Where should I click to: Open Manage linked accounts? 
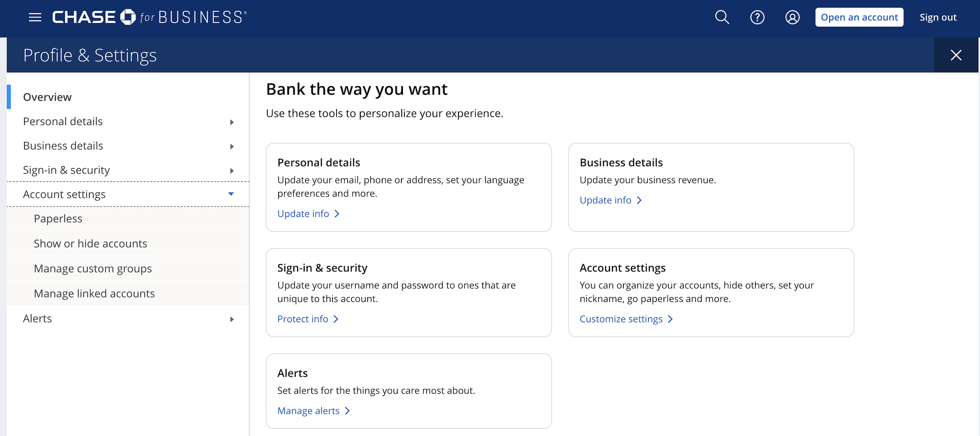[x=95, y=293]
